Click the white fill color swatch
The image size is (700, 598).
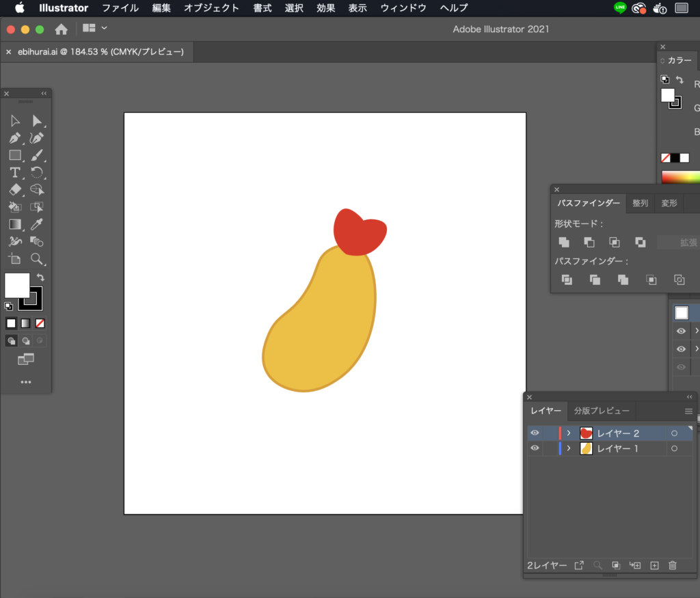16,286
